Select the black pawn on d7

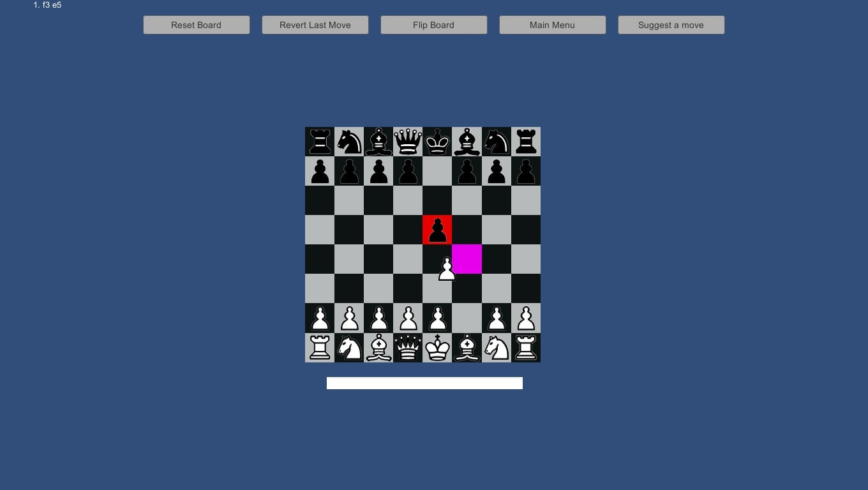[408, 171]
